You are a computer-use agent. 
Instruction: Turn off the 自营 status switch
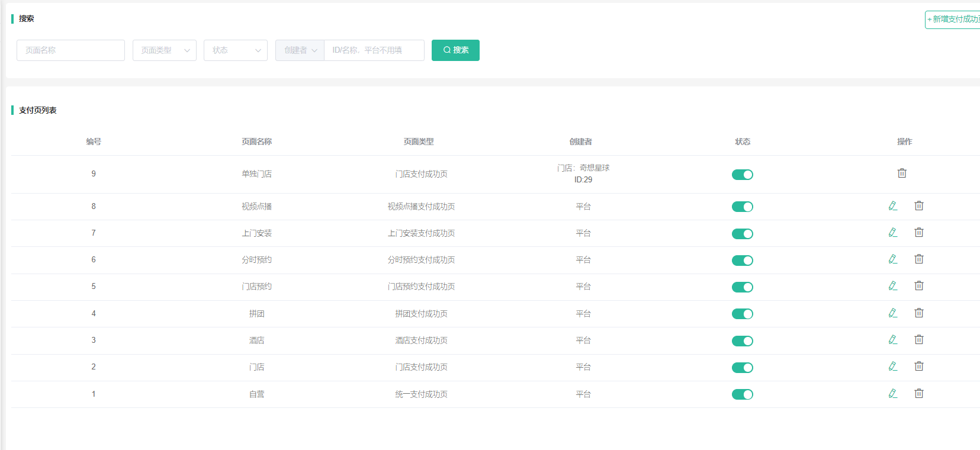coord(742,394)
